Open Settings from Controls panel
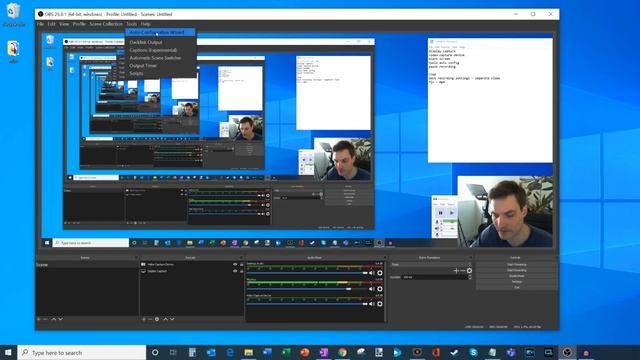 coord(516,282)
